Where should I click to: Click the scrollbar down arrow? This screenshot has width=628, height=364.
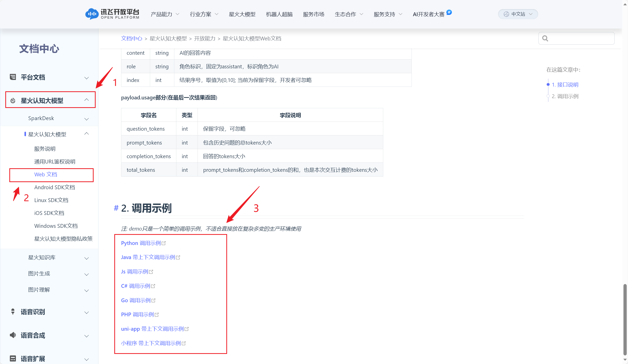[x=625, y=360]
